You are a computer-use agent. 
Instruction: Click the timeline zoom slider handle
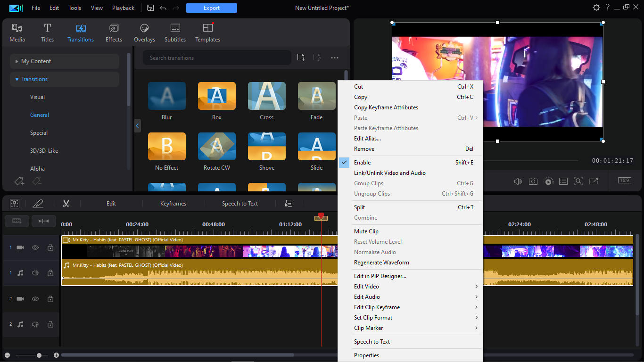[x=39, y=355]
